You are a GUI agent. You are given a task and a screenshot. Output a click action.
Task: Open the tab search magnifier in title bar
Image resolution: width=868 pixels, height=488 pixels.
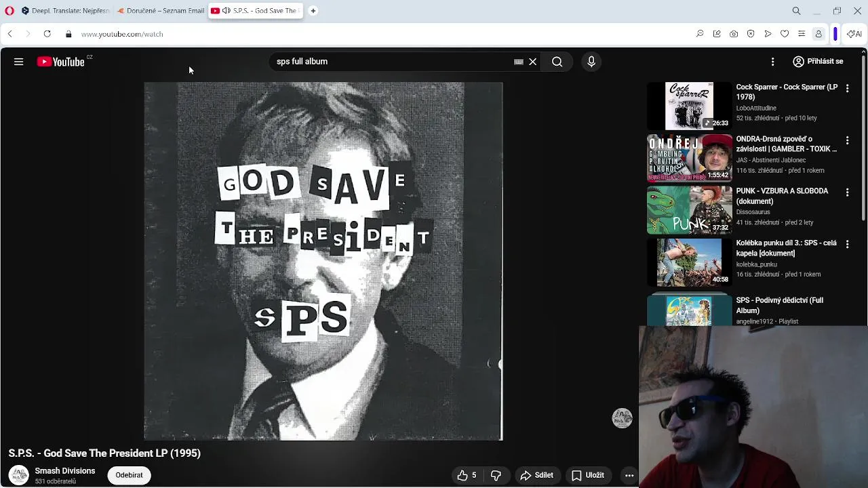click(x=797, y=11)
